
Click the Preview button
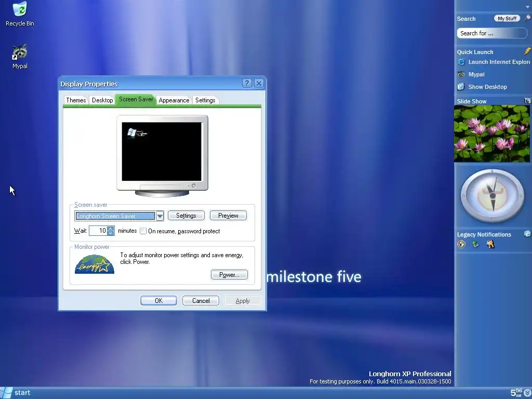pos(228,216)
